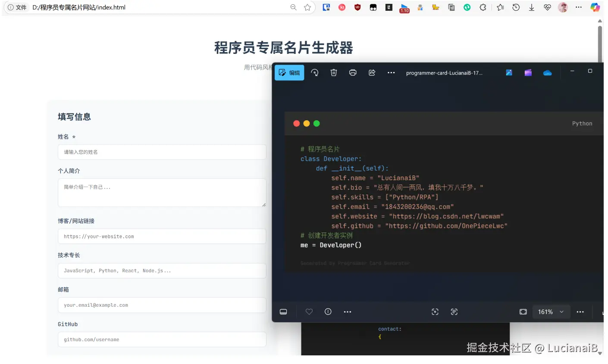
Task: Click the Youdao red circle extension icon
Action: [x=342, y=7]
